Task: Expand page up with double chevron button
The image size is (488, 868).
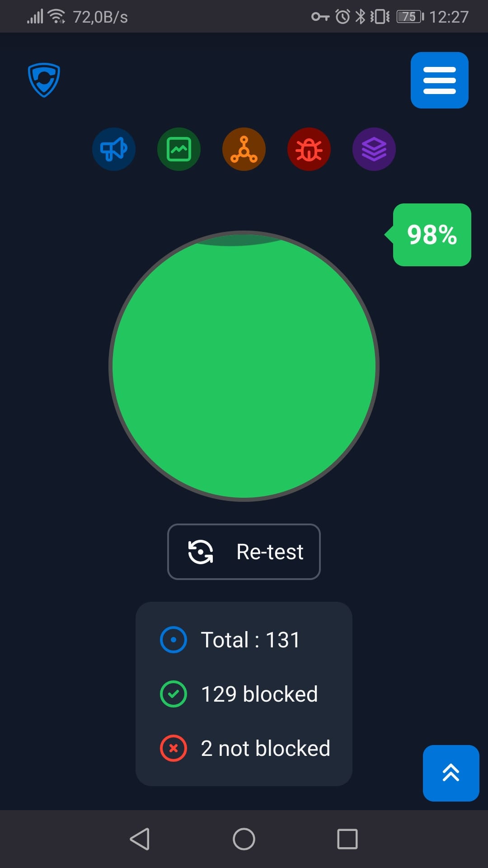Action: [x=451, y=773]
